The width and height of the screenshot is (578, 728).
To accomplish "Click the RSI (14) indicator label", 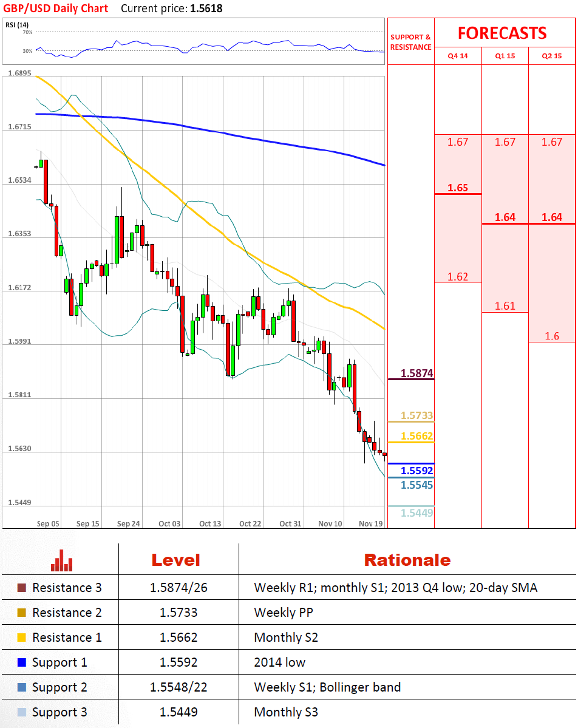I will pos(17,25).
